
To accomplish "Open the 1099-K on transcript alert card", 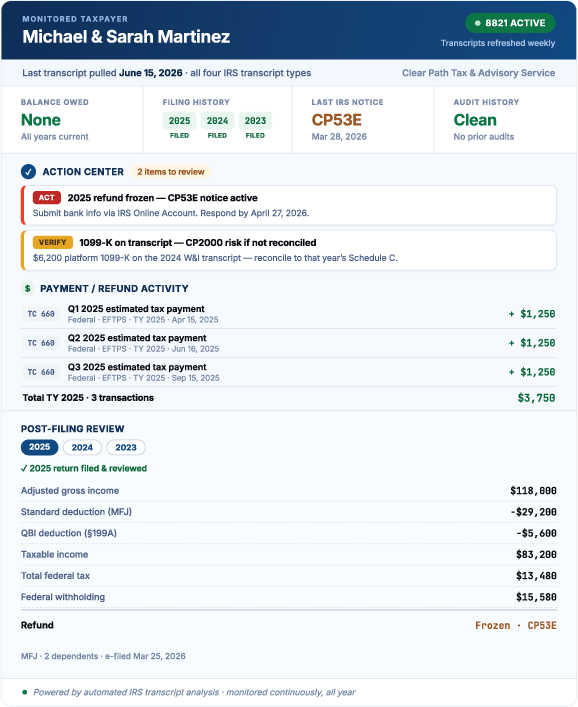I will coord(289,250).
